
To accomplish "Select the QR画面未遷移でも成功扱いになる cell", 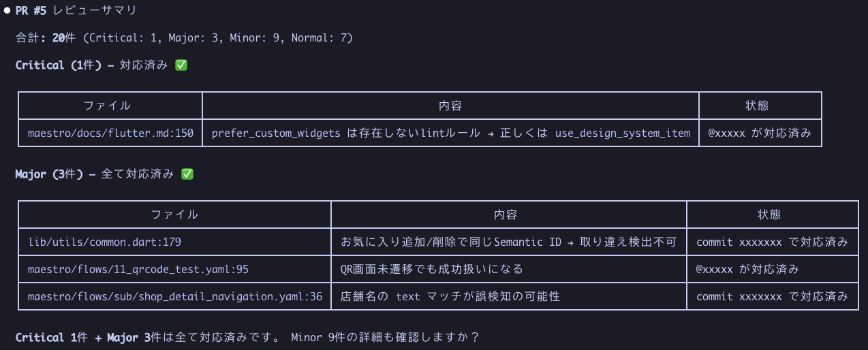I will (x=432, y=269).
